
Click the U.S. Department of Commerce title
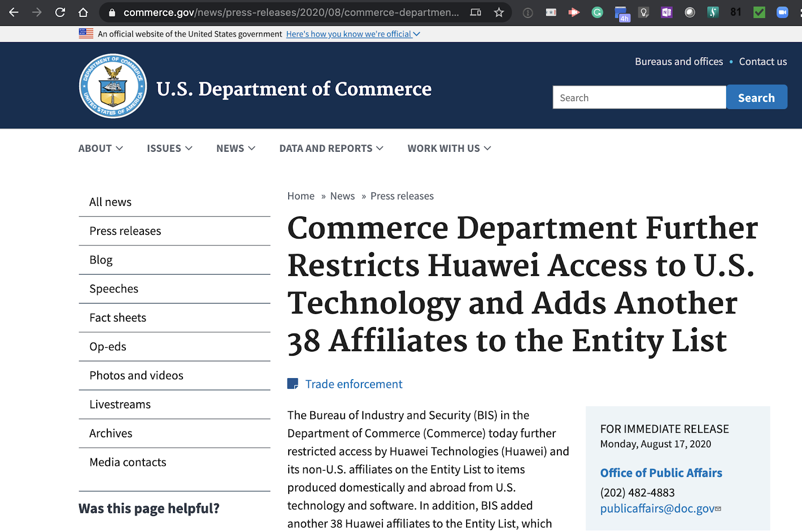[x=294, y=89]
